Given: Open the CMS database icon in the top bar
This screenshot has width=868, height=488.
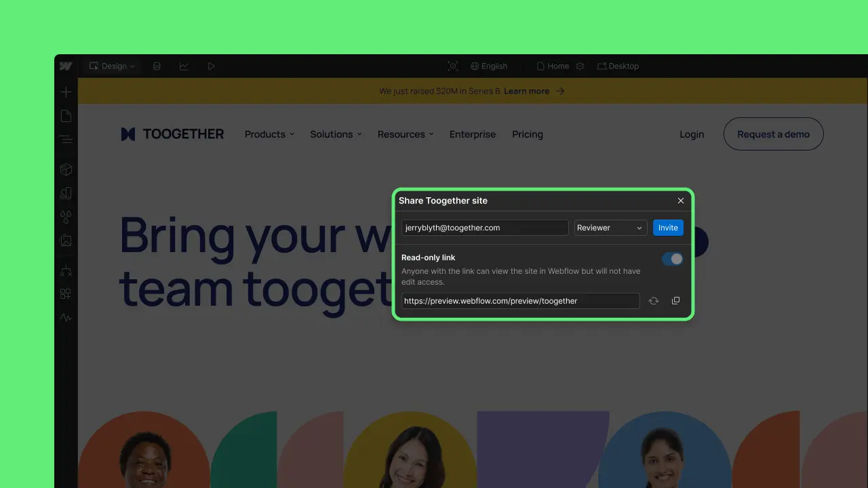Looking at the screenshot, I should [x=157, y=66].
